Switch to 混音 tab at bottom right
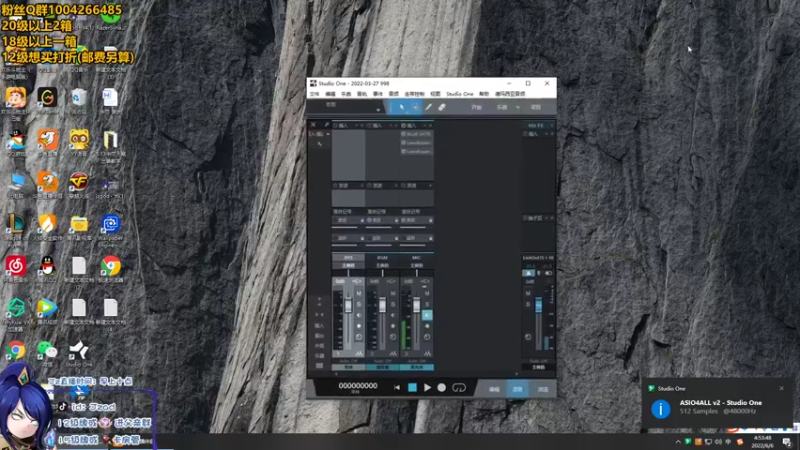 coord(518,389)
